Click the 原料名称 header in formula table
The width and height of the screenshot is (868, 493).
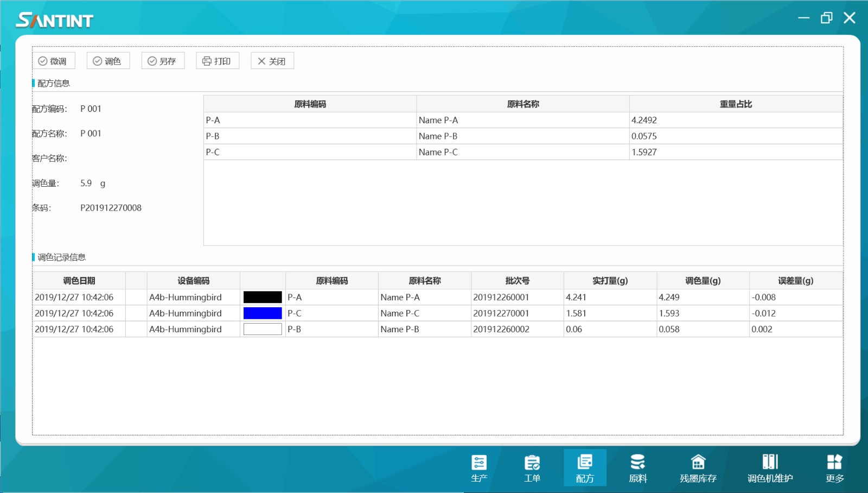point(523,104)
